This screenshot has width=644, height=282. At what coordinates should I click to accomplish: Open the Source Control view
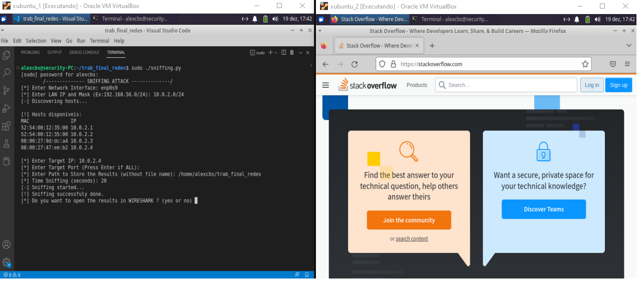coord(7,90)
